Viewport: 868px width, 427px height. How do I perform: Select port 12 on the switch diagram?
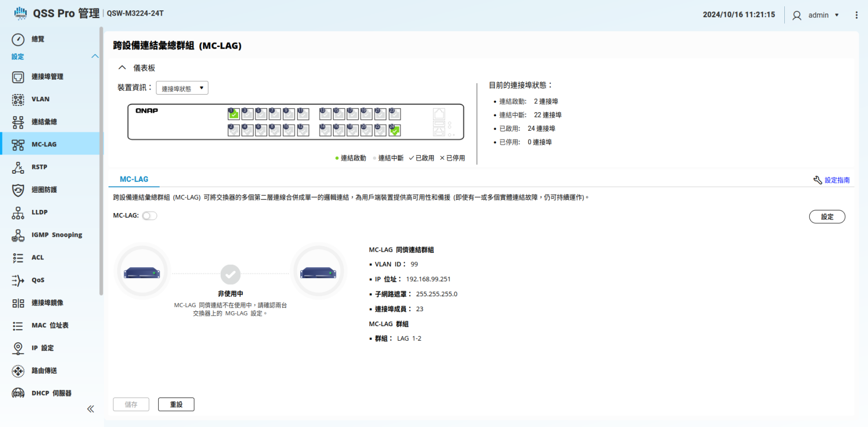pos(303,130)
